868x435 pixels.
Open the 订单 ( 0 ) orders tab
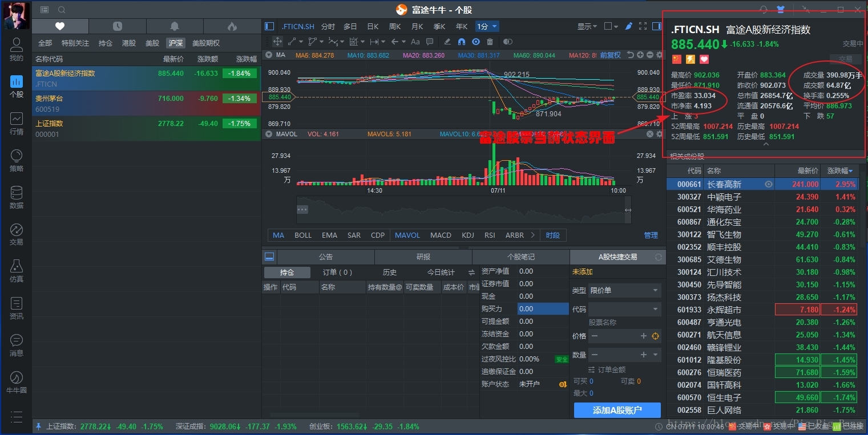(x=338, y=273)
